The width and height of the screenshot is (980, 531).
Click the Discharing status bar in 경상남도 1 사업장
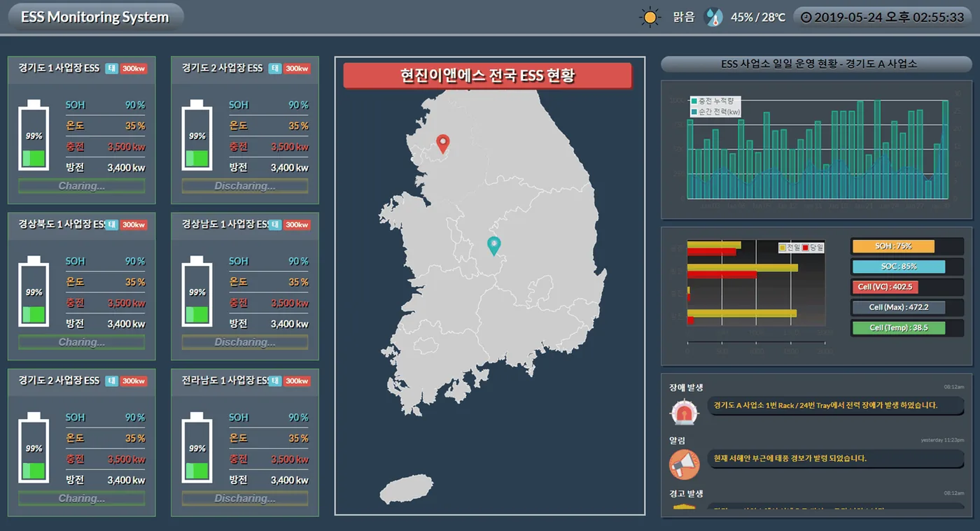(245, 342)
